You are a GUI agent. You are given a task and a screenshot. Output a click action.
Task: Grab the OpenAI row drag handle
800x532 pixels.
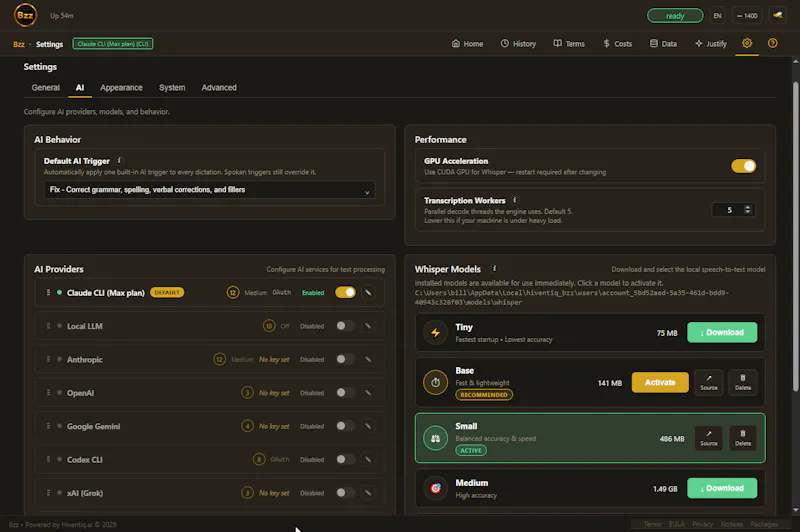(48, 393)
